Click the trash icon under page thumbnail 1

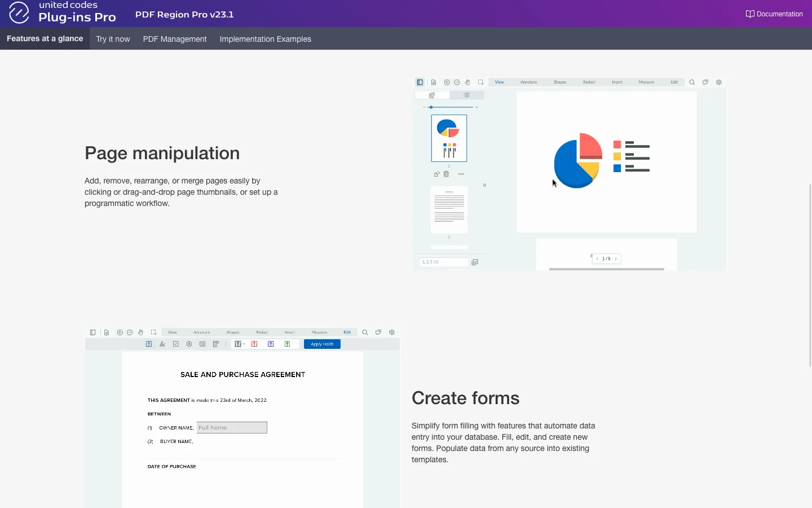pyautogui.click(x=446, y=174)
